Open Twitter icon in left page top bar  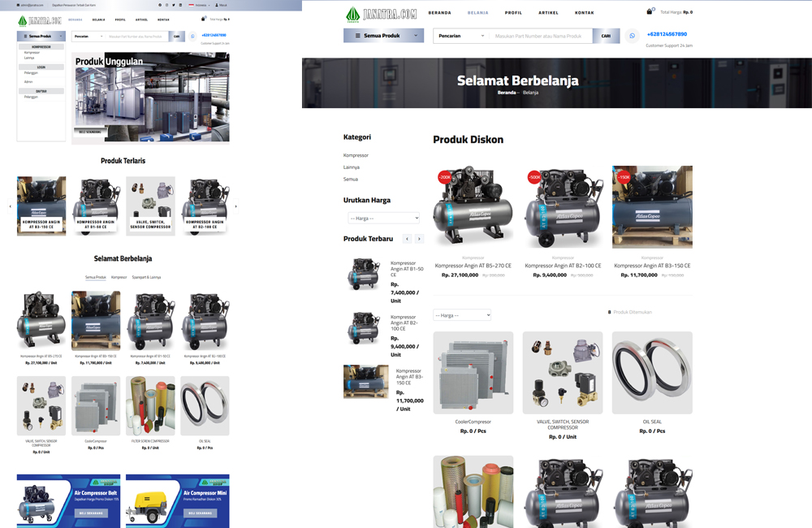coord(174,5)
